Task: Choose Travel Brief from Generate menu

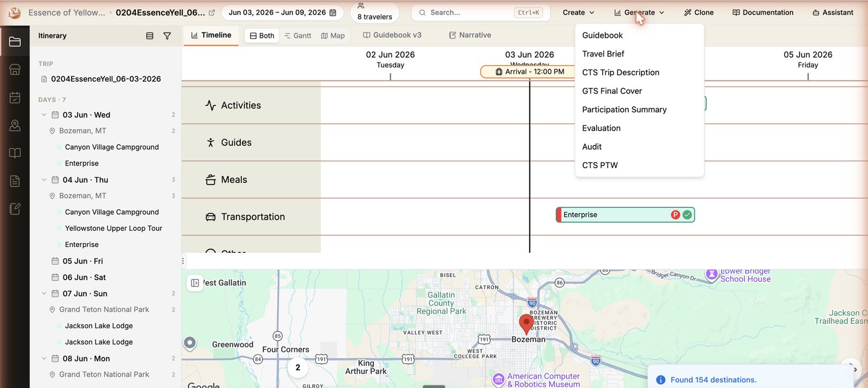Action: [639, 54]
